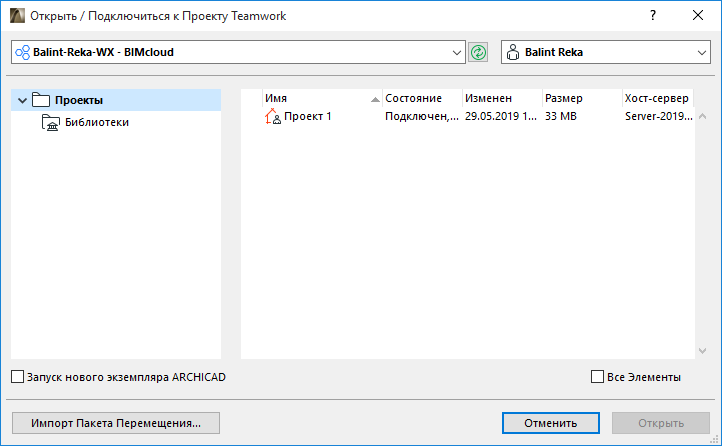Sort by the Имя column header

pos(322,98)
